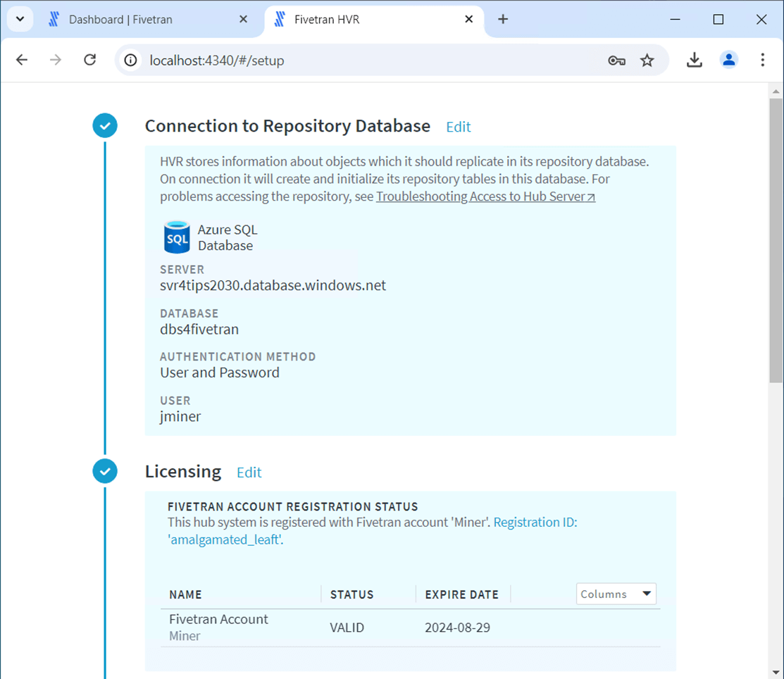Edit the Repository Database connection

458,127
